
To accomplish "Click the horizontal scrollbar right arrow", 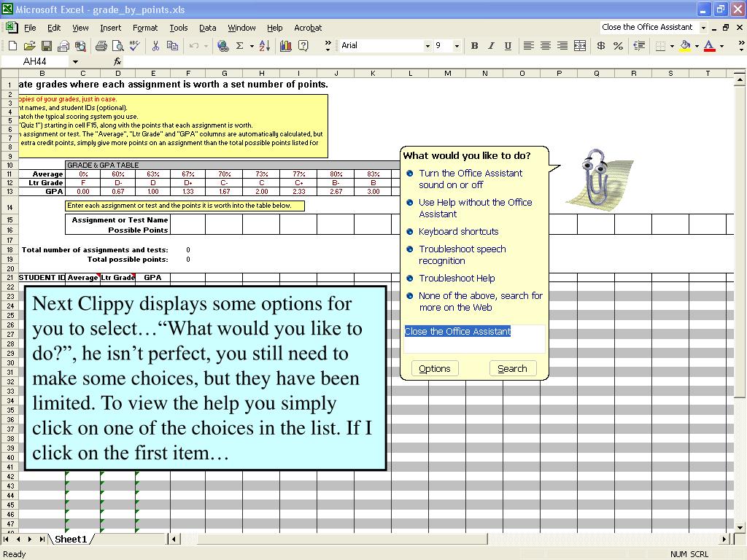I will [x=724, y=539].
